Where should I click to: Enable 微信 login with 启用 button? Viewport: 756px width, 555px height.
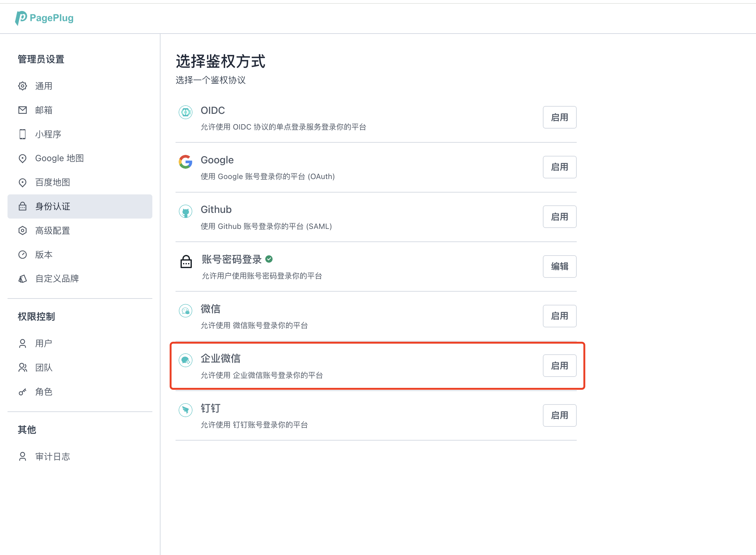click(x=559, y=316)
